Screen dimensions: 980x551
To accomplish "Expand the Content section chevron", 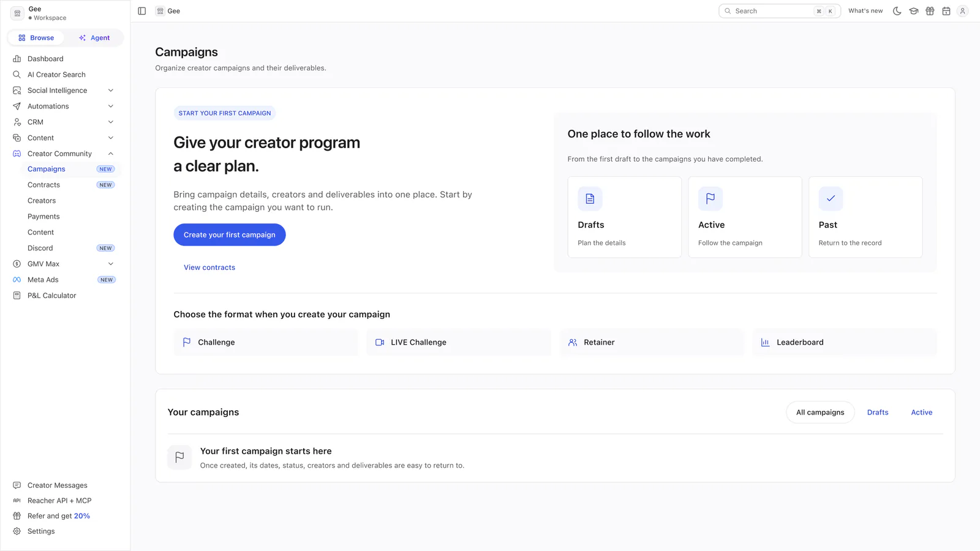I will click(111, 138).
